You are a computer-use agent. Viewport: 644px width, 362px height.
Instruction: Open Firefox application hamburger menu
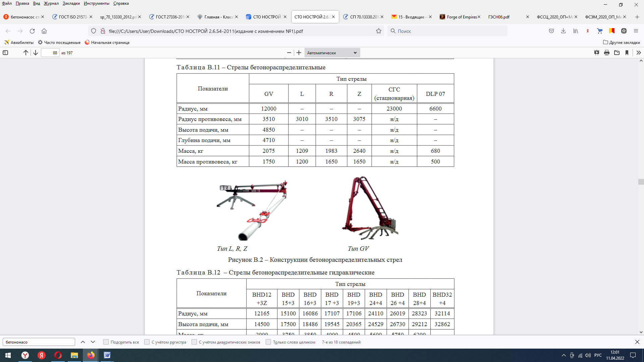pyautogui.click(x=636, y=31)
